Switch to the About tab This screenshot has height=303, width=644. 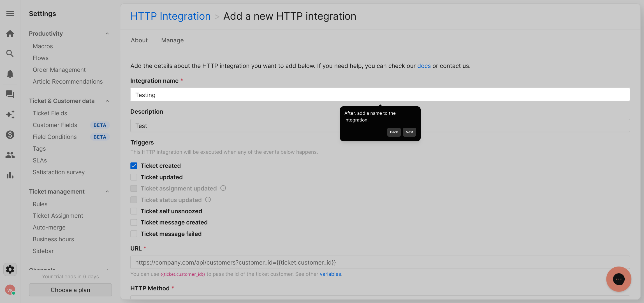[139, 40]
